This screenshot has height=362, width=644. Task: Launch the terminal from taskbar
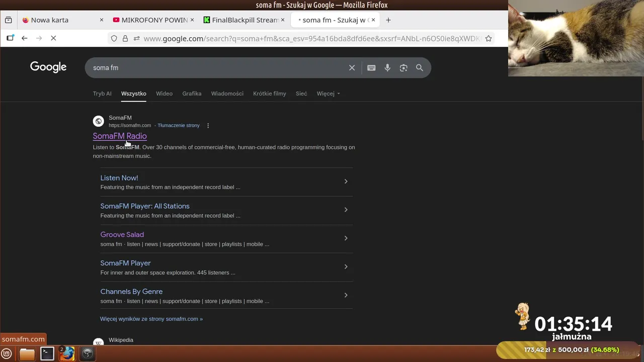[x=47, y=354]
